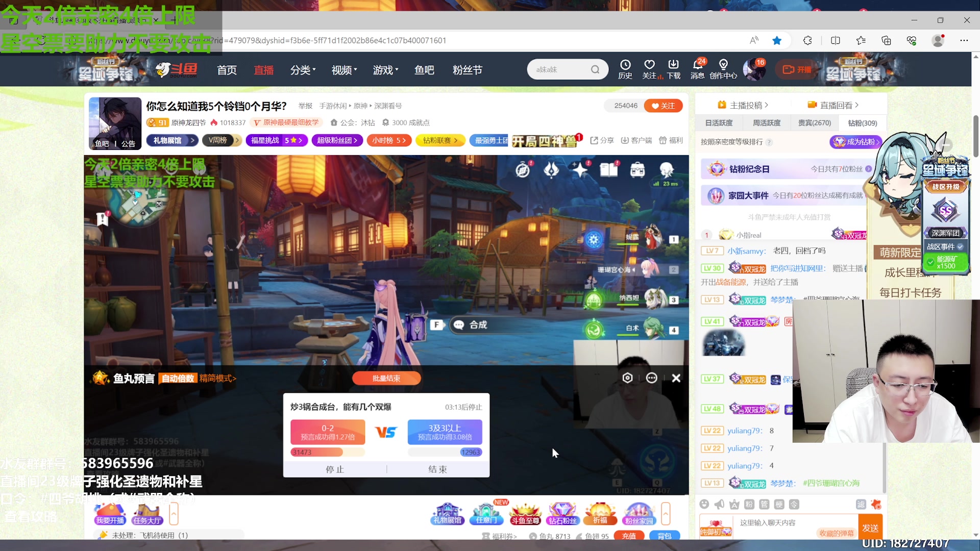Viewport: 980px width, 551px height.
Task: Expand the 超级粉丝团 pill
Action: coord(337,140)
